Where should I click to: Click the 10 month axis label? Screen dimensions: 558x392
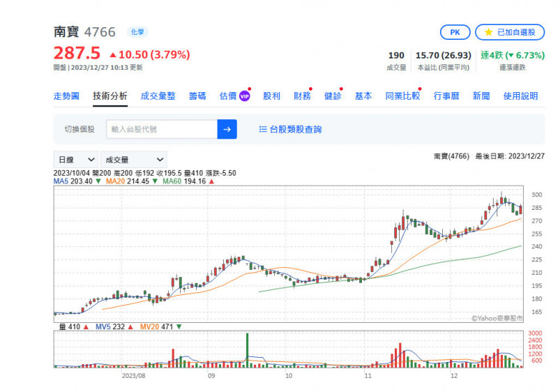(x=289, y=376)
